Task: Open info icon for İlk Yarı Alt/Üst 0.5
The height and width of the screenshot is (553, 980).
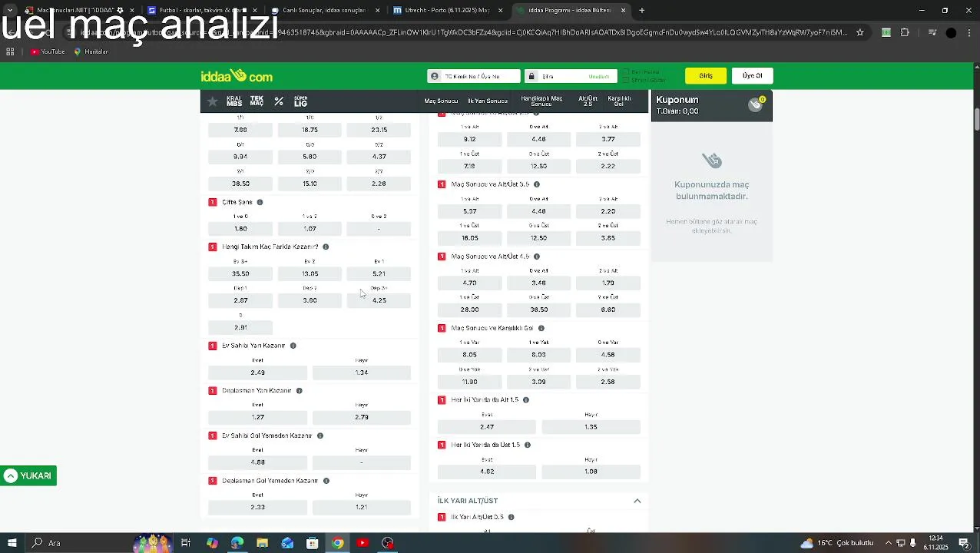Action: pos(511,517)
